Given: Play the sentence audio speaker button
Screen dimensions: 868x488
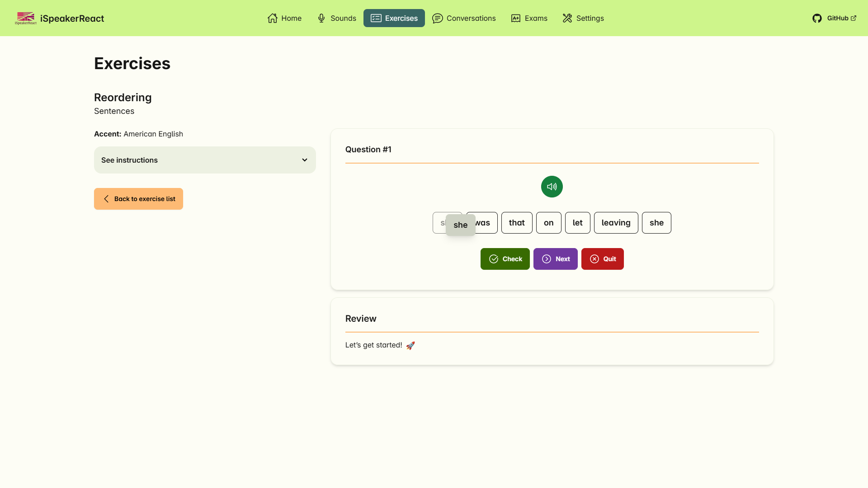Looking at the screenshot, I should (552, 187).
